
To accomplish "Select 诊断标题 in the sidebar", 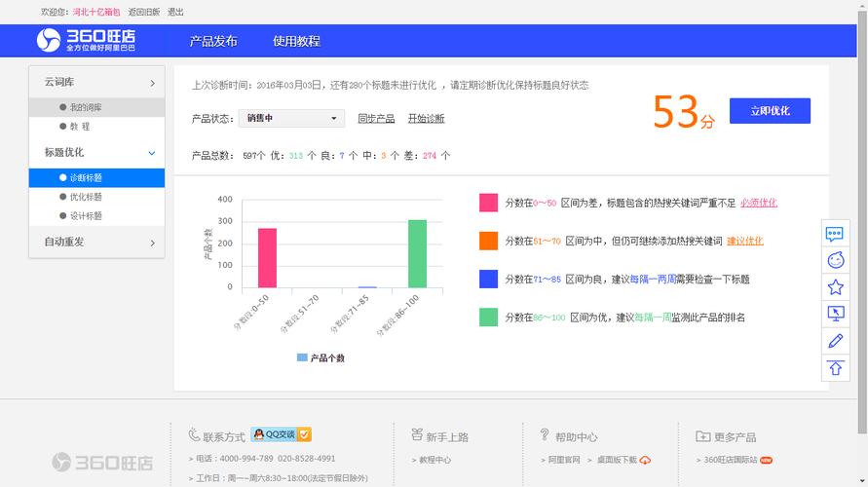I will pyautogui.click(x=96, y=177).
